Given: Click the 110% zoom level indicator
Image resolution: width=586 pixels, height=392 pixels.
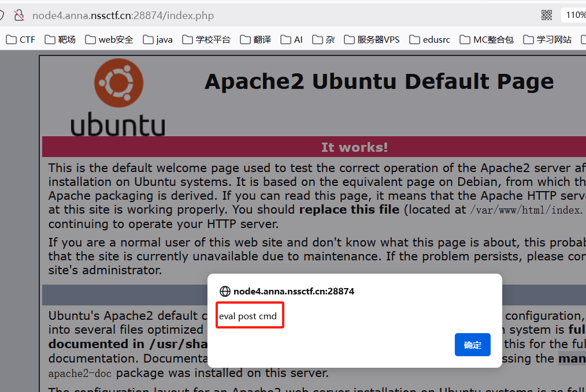Looking at the screenshot, I should point(575,15).
